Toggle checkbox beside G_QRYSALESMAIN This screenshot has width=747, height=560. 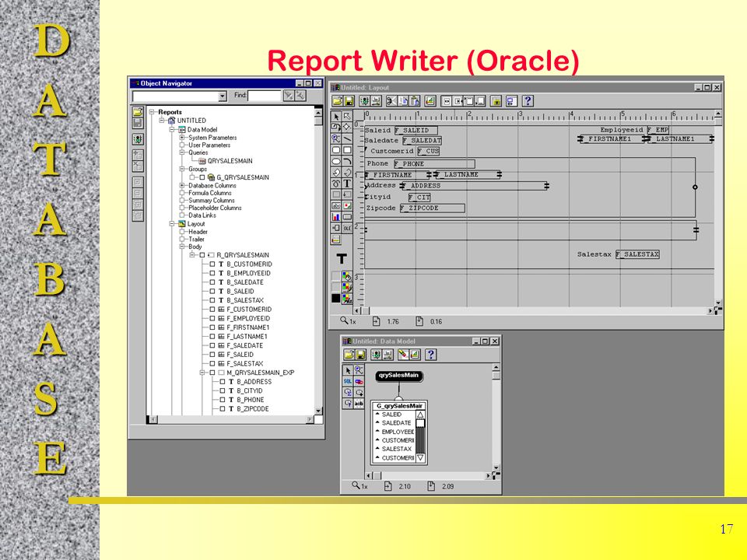click(202, 177)
